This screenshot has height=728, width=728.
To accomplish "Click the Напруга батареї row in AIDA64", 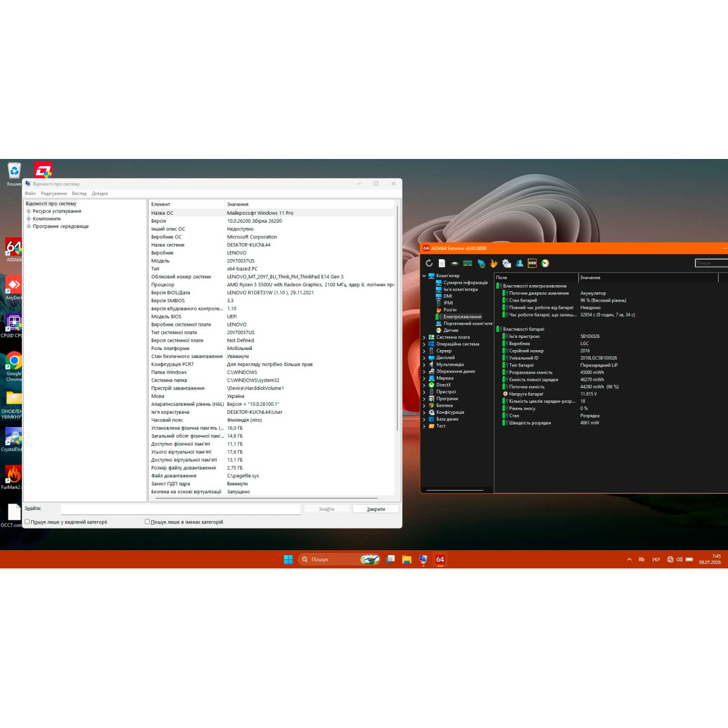I will [x=611, y=394].
